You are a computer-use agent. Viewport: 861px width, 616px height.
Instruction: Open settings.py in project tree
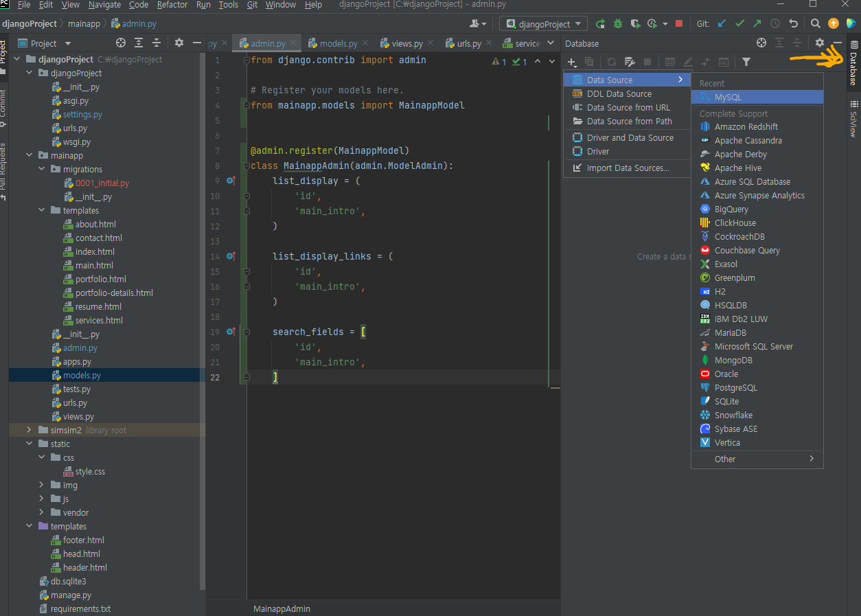point(82,115)
